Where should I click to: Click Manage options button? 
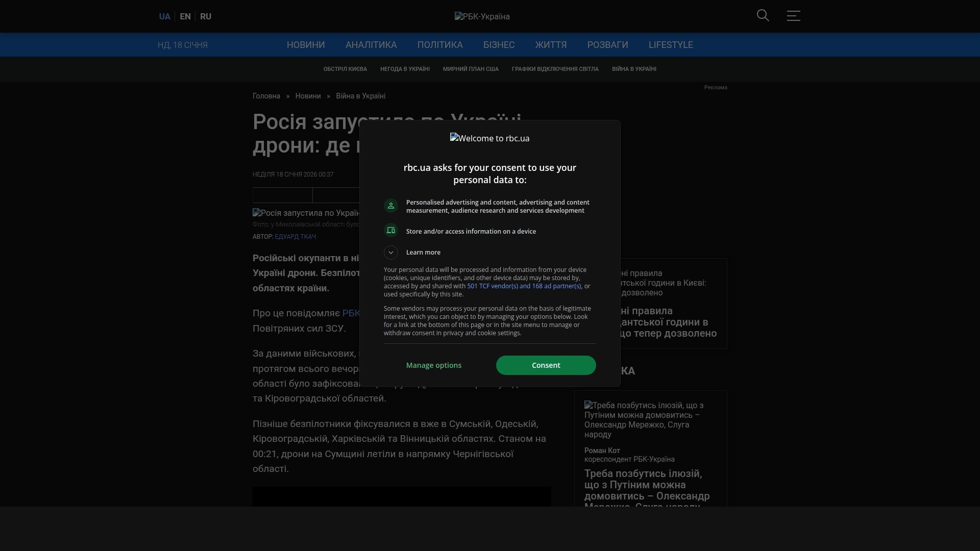click(433, 365)
